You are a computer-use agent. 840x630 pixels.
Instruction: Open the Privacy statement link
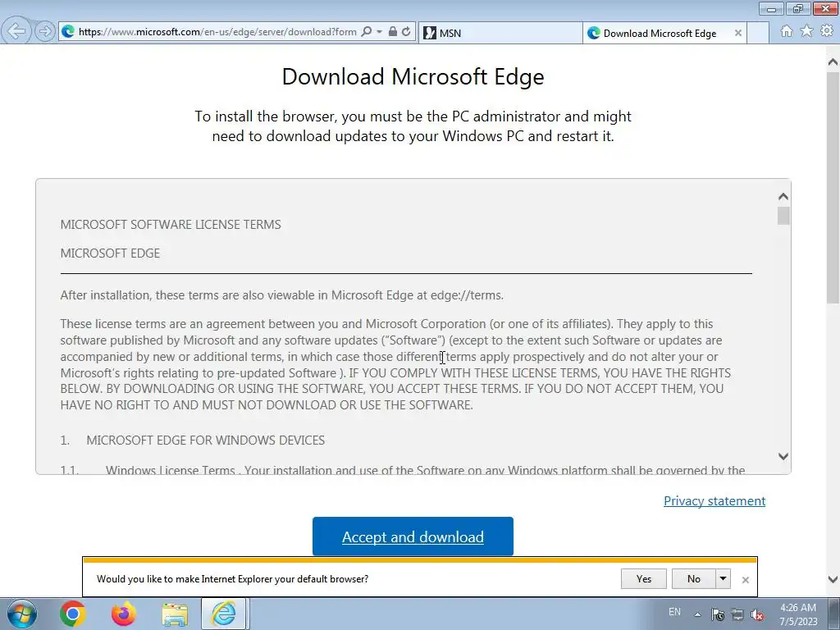point(714,501)
